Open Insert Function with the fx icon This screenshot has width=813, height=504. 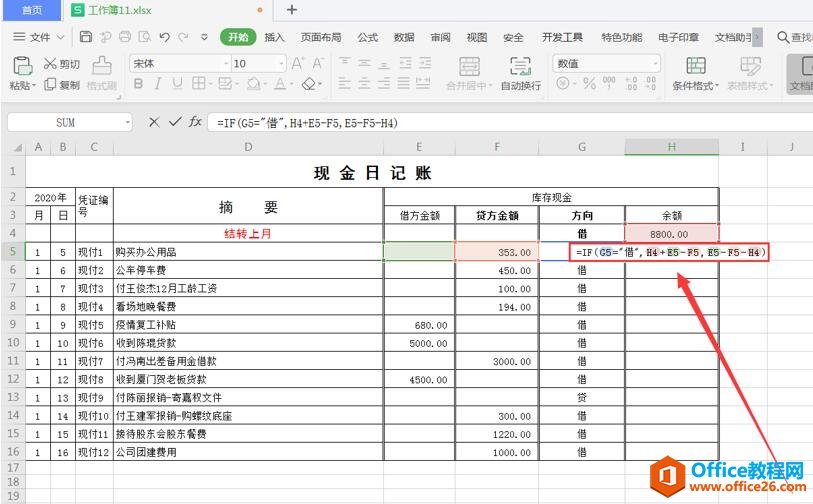click(x=196, y=122)
